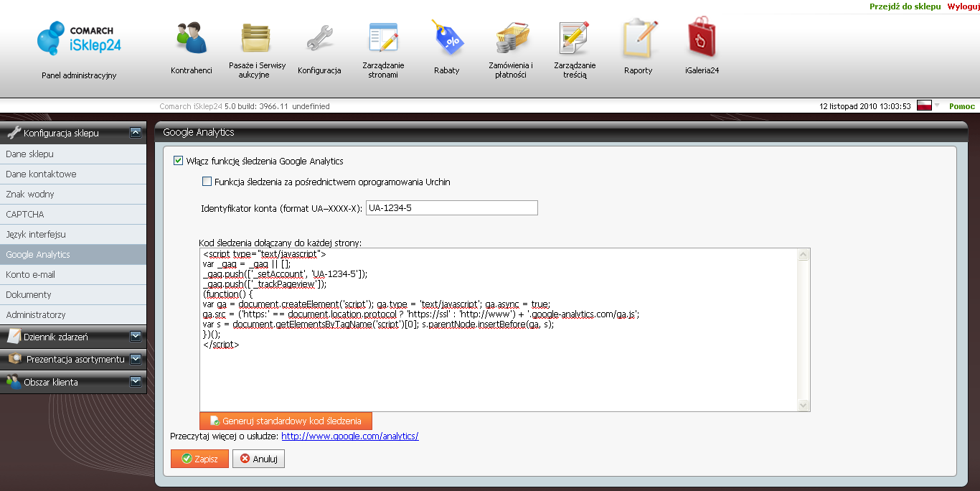The image size is (980, 491).
Task: Click the Dziennik zdarzeń notebook icon
Action: click(x=14, y=336)
